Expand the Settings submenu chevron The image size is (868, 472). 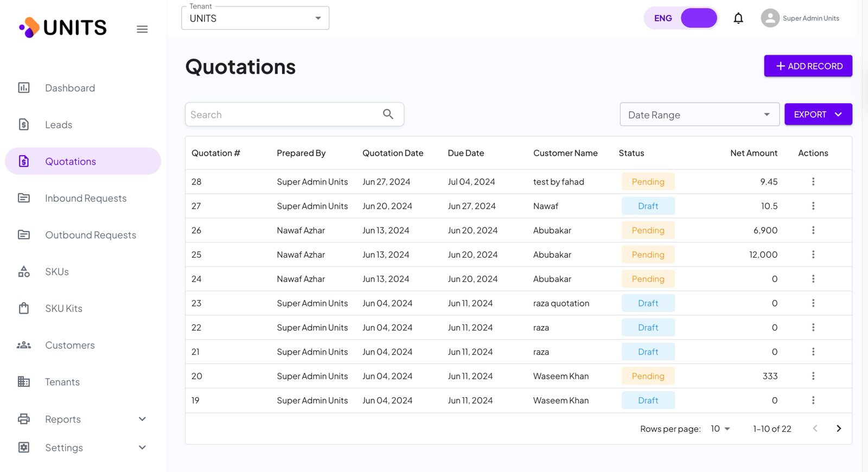click(142, 448)
